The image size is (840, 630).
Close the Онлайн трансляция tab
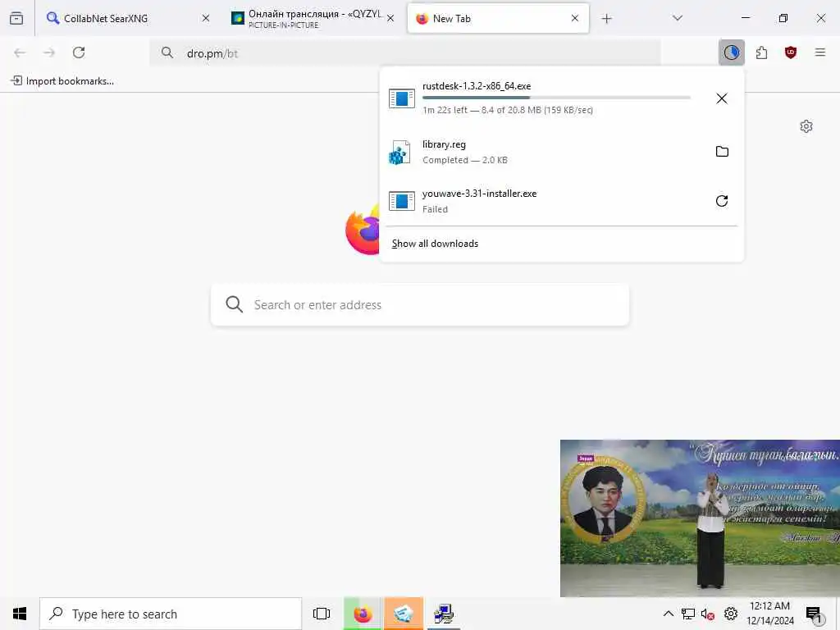click(390, 18)
